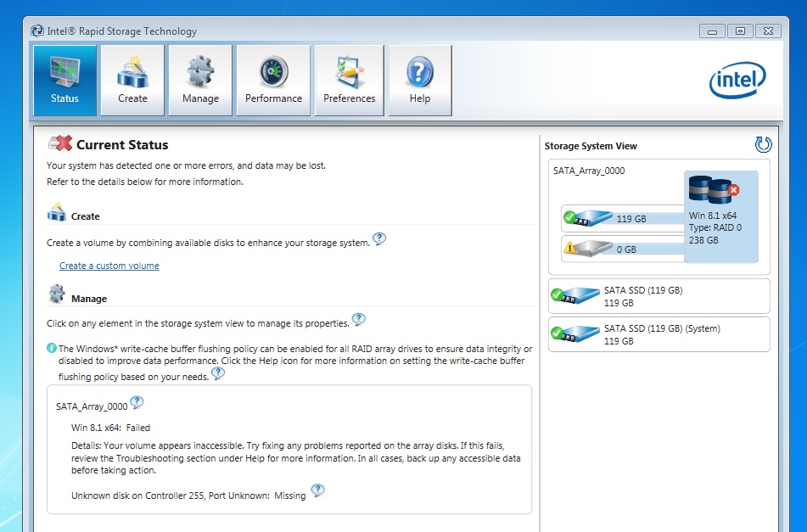Click the Create a custom volume link
The height and width of the screenshot is (532, 807).
coord(109,266)
